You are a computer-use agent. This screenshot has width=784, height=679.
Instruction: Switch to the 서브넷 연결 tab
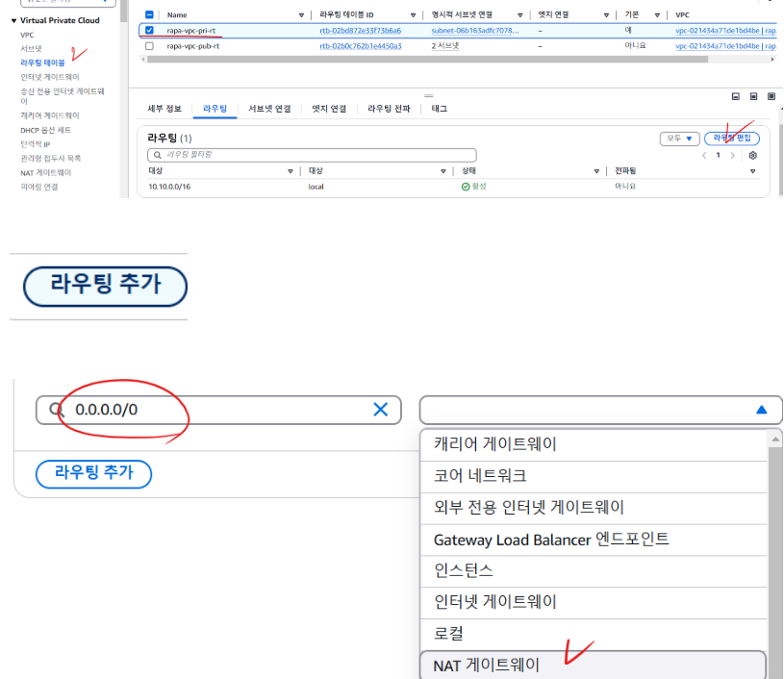[269, 109]
